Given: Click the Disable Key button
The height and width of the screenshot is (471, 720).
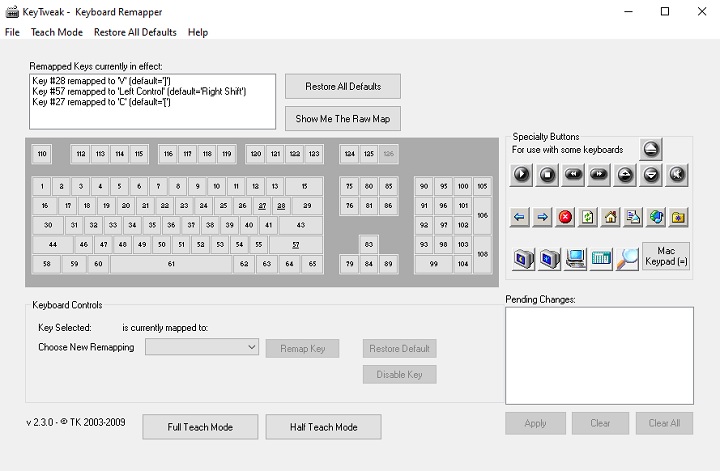Looking at the screenshot, I should tap(399, 375).
